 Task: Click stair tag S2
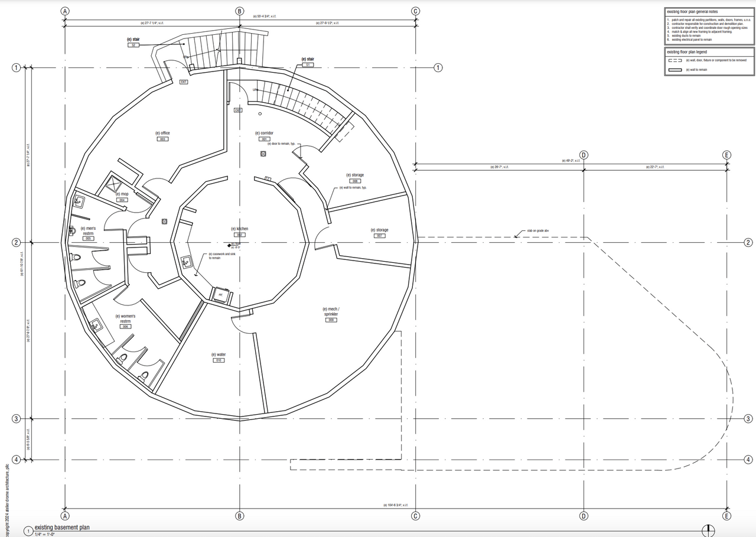pos(133,45)
